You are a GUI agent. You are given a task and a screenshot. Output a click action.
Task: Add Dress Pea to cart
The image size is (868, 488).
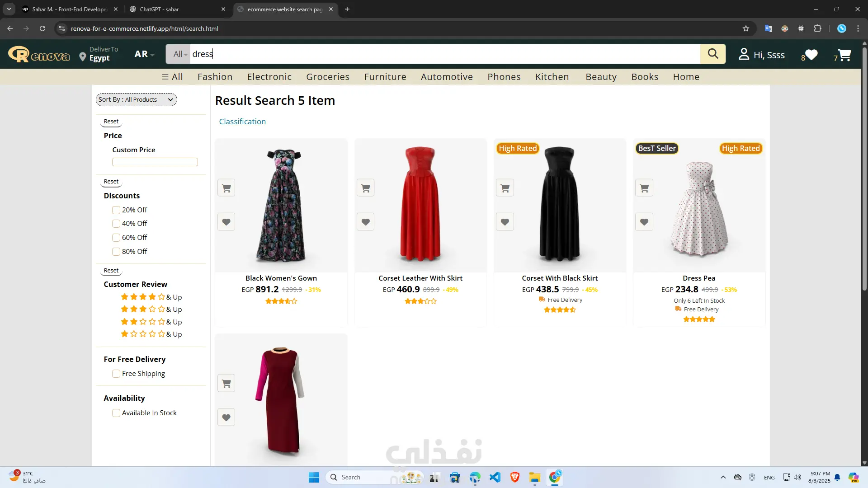point(644,188)
